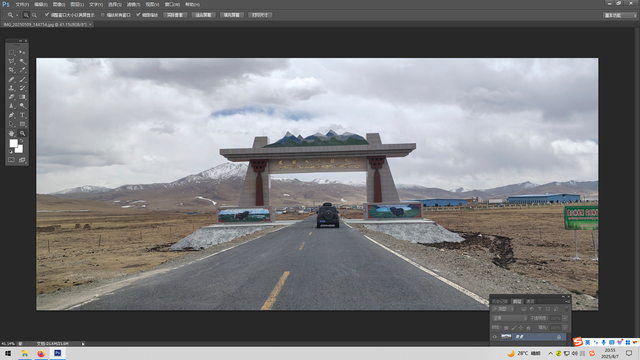The height and width of the screenshot is (360, 640).
Task: Choose the Eyedropper tool
Action: click(x=22, y=70)
